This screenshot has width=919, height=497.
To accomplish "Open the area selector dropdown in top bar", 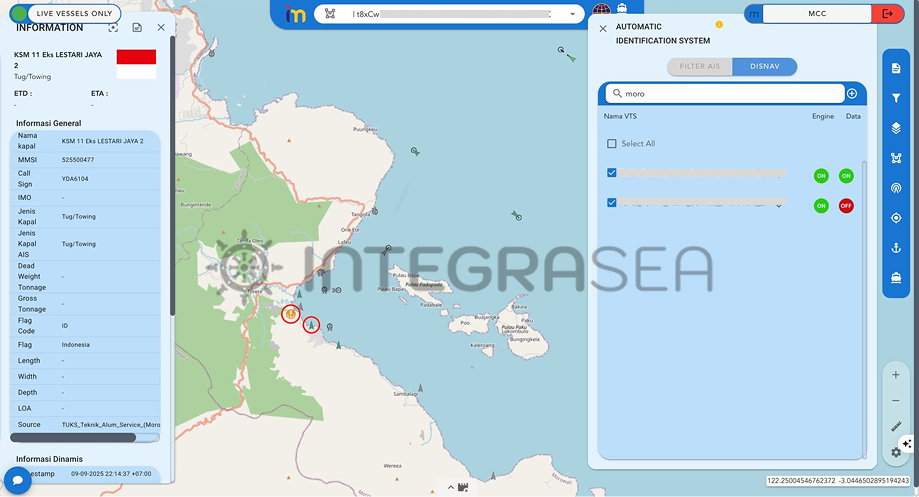I will (x=572, y=14).
